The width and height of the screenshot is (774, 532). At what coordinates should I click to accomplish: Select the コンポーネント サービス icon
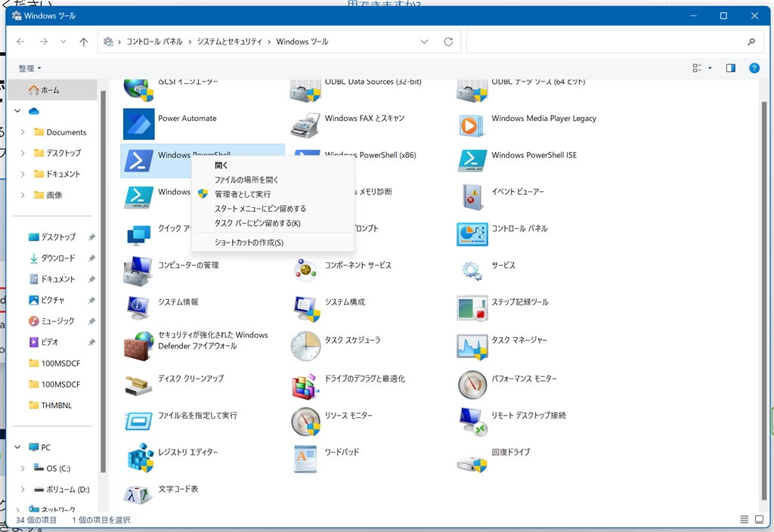305,271
